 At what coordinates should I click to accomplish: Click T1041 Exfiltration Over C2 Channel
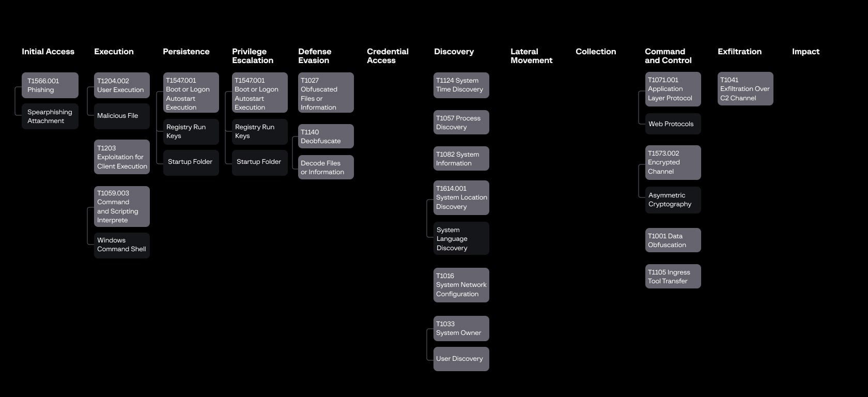pyautogui.click(x=745, y=89)
